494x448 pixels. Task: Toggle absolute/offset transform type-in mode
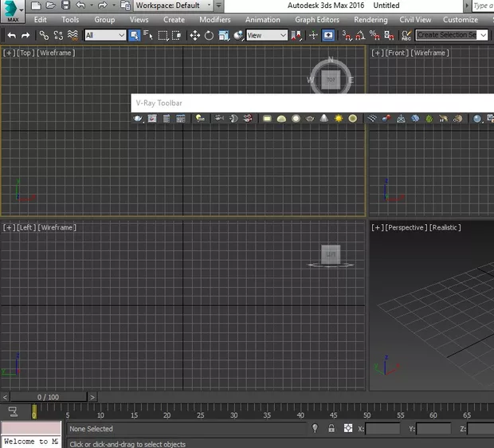point(348,429)
